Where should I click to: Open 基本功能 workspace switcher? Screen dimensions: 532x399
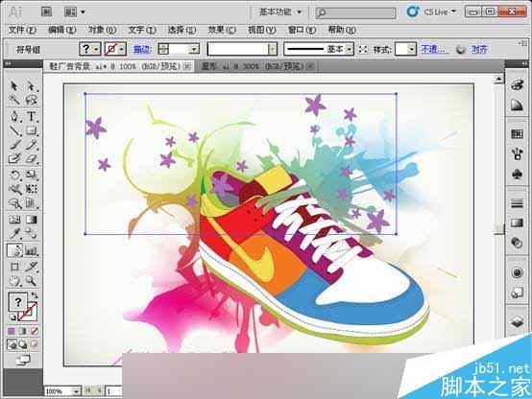coord(280,12)
